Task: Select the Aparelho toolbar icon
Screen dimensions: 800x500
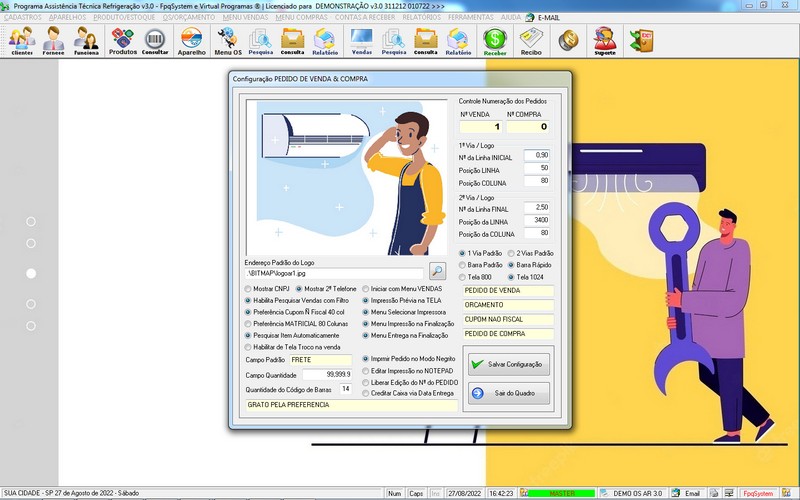Action: click(x=191, y=41)
